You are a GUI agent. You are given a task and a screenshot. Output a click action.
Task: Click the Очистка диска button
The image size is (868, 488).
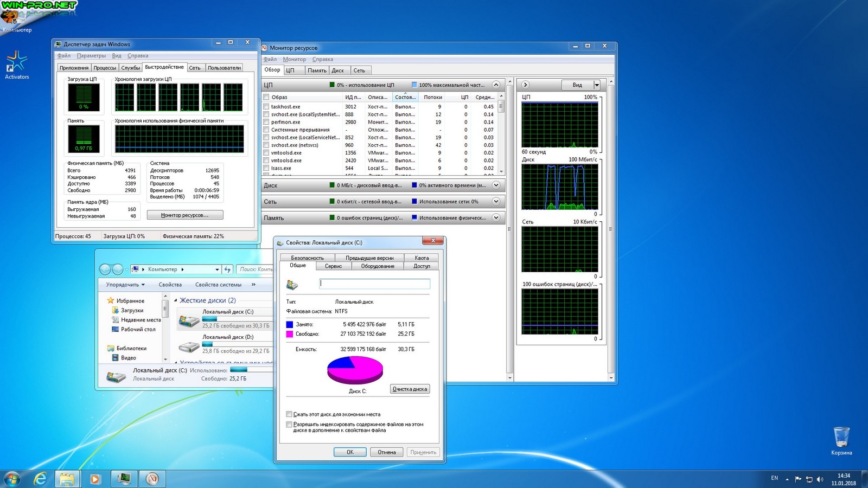click(410, 389)
